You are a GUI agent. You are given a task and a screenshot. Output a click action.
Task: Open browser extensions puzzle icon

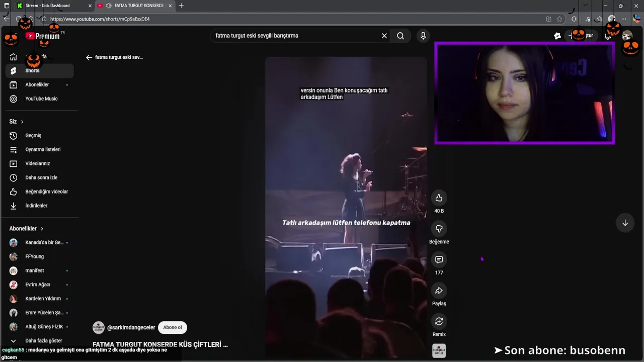(574, 19)
